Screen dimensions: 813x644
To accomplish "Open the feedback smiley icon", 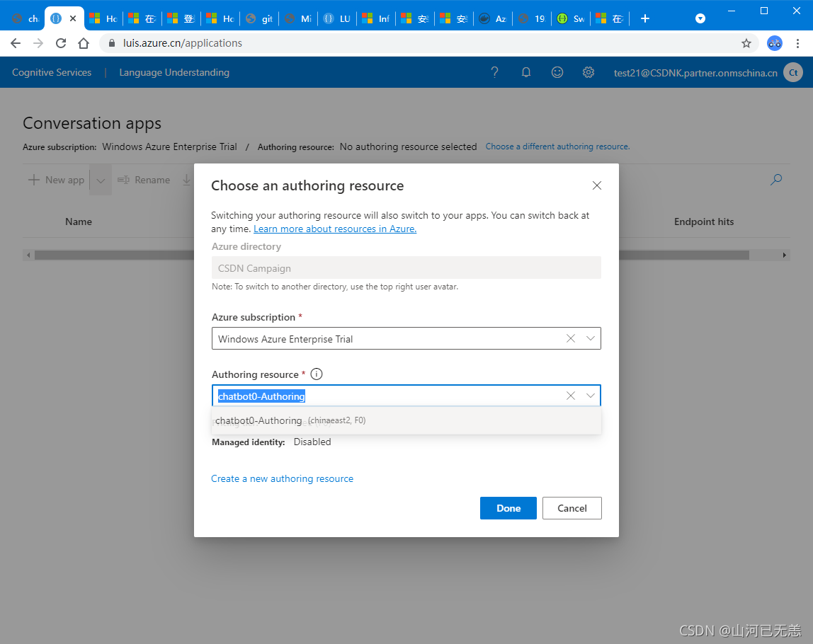I will click(557, 72).
